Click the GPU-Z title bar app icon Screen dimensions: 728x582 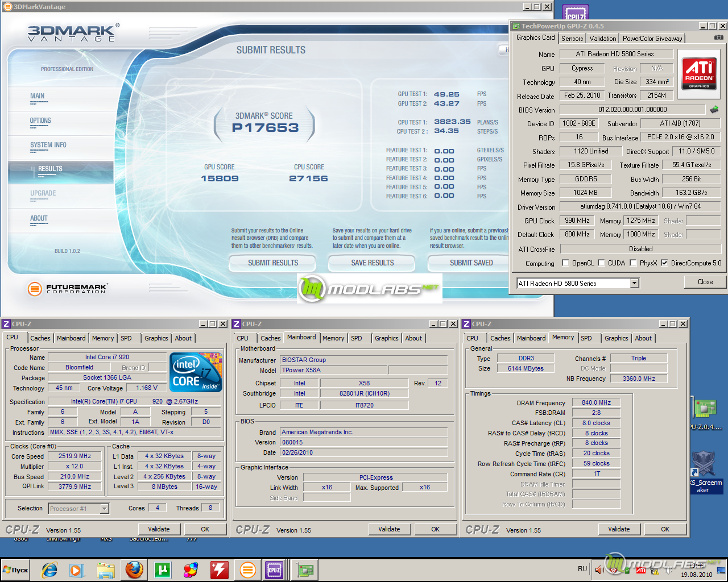(x=516, y=26)
